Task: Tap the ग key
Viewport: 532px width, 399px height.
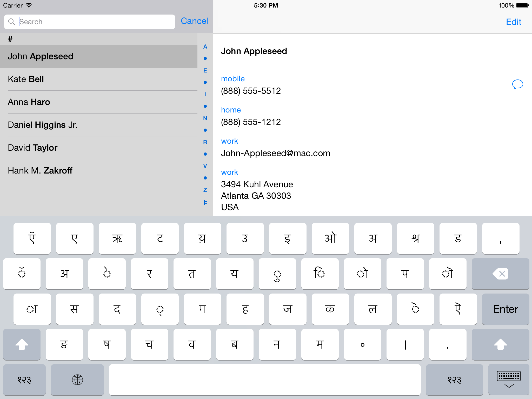Action: point(203,309)
